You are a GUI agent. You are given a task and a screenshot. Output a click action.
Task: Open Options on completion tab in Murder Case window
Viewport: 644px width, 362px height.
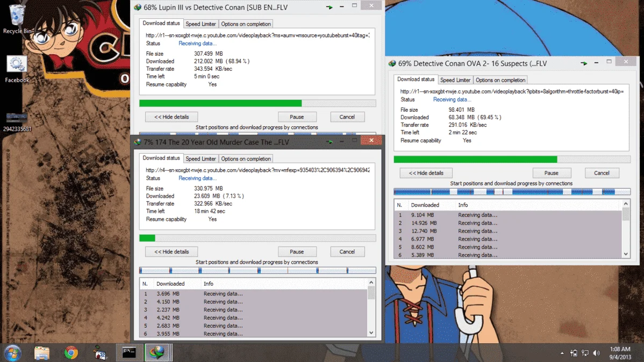(246, 159)
